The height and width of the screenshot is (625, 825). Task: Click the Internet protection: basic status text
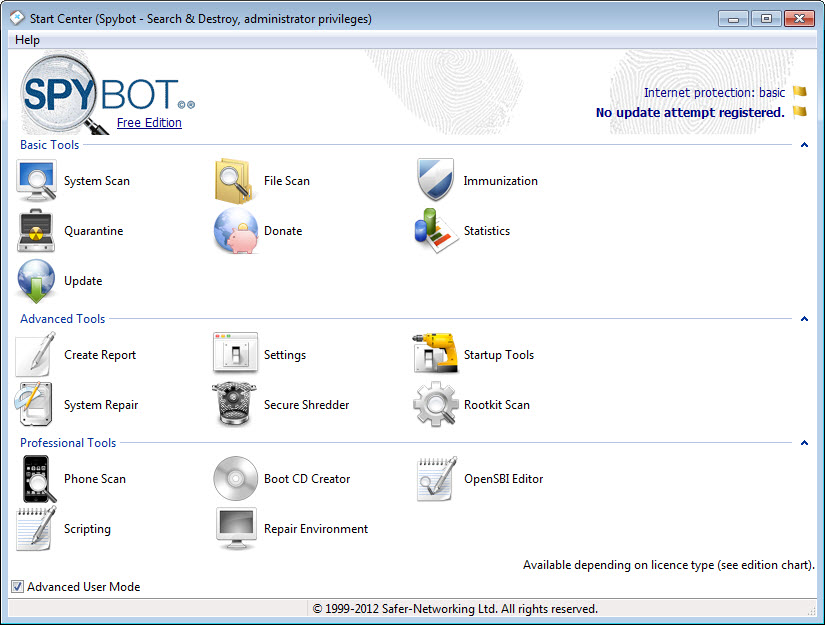(715, 93)
